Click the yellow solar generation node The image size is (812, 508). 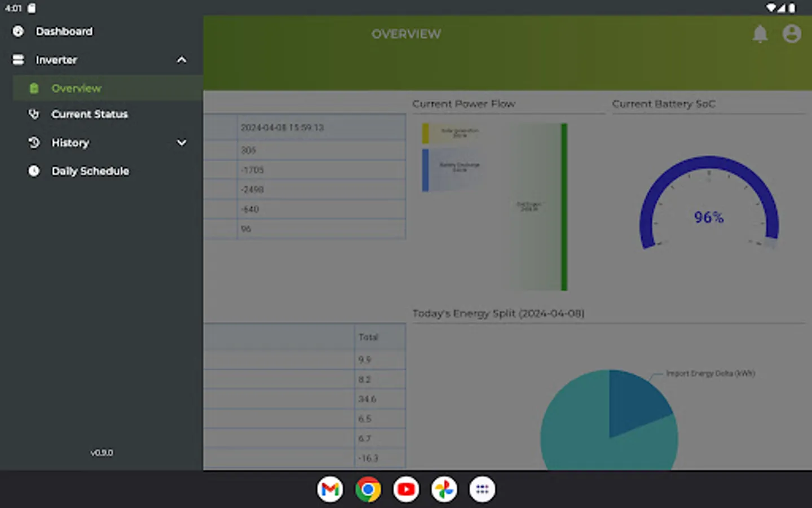pos(425,133)
